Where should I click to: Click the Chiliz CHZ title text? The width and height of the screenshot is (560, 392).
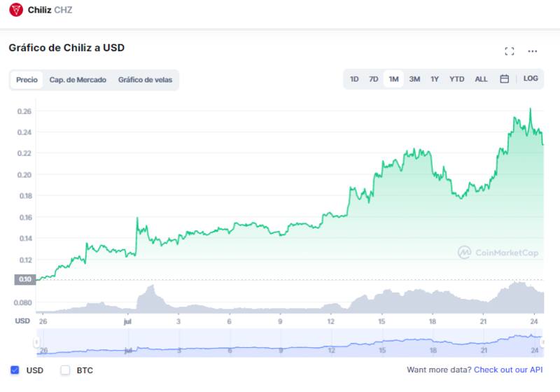(x=50, y=10)
